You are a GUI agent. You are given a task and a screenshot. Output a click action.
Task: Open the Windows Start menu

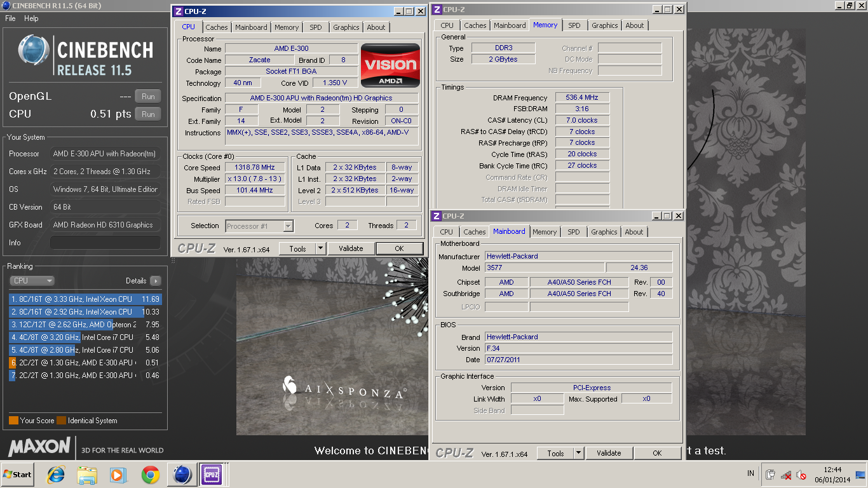coord(18,475)
